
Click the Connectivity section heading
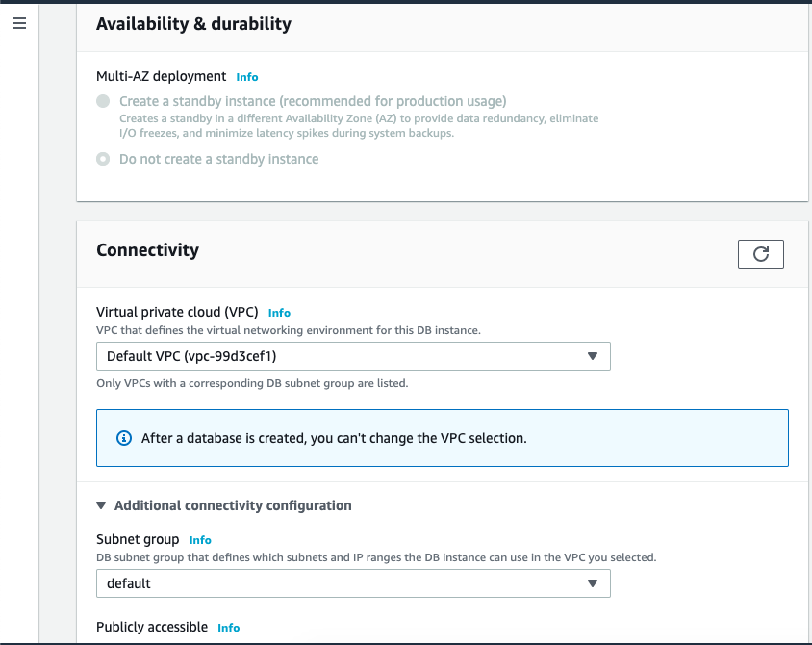coord(147,250)
